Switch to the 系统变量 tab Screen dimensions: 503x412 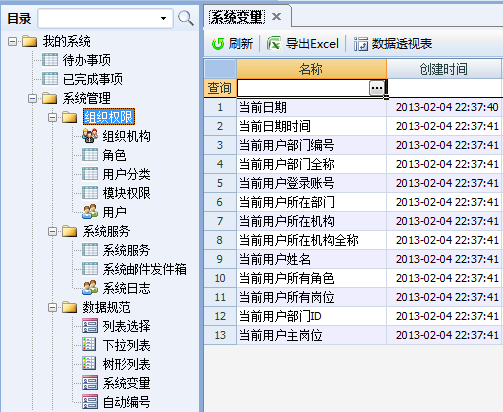pos(237,17)
